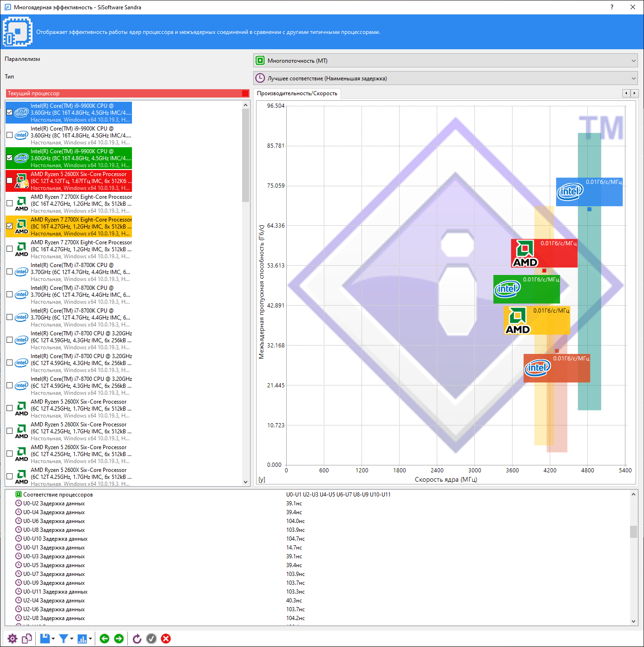The image size is (644, 647).
Task: Select the Производительность/Скорость tab
Action: point(297,93)
